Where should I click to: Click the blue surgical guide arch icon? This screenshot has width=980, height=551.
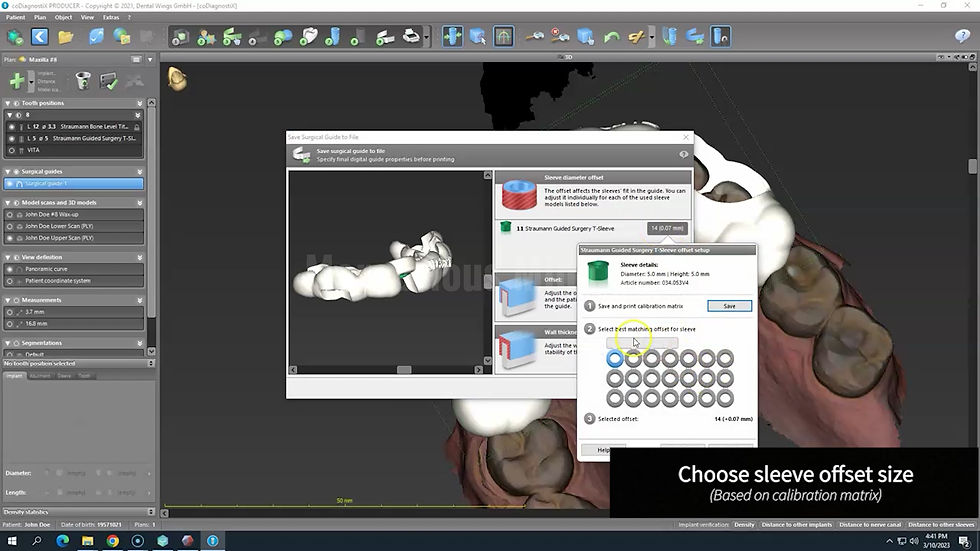(694, 36)
